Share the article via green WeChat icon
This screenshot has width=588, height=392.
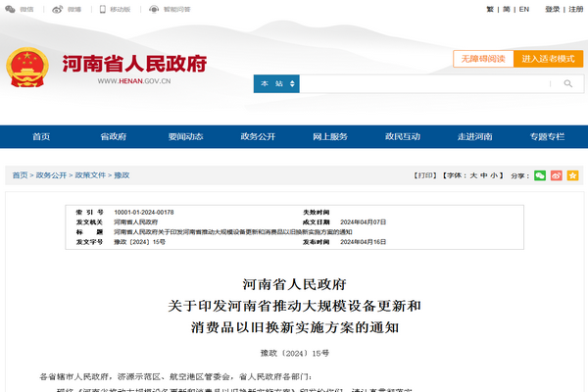(539, 175)
